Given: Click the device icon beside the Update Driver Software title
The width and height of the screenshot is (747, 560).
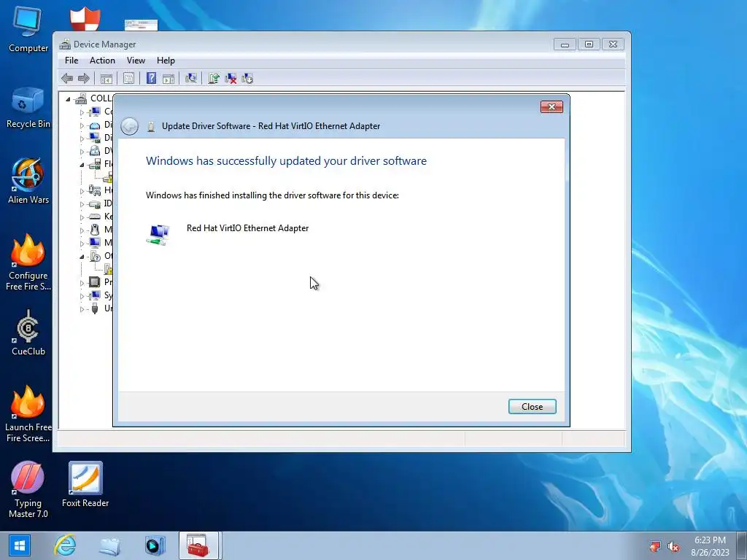Looking at the screenshot, I should pyautogui.click(x=151, y=126).
